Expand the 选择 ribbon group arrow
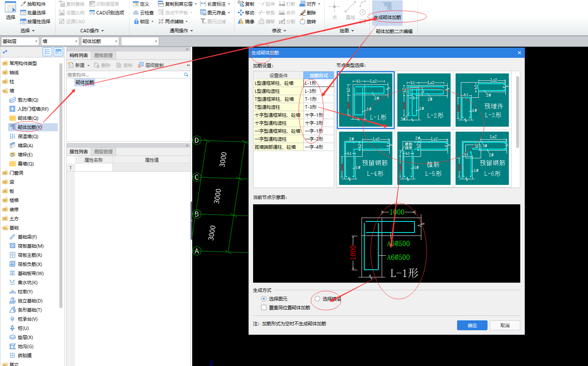Viewport: 588px width, 366px height. click(x=33, y=31)
